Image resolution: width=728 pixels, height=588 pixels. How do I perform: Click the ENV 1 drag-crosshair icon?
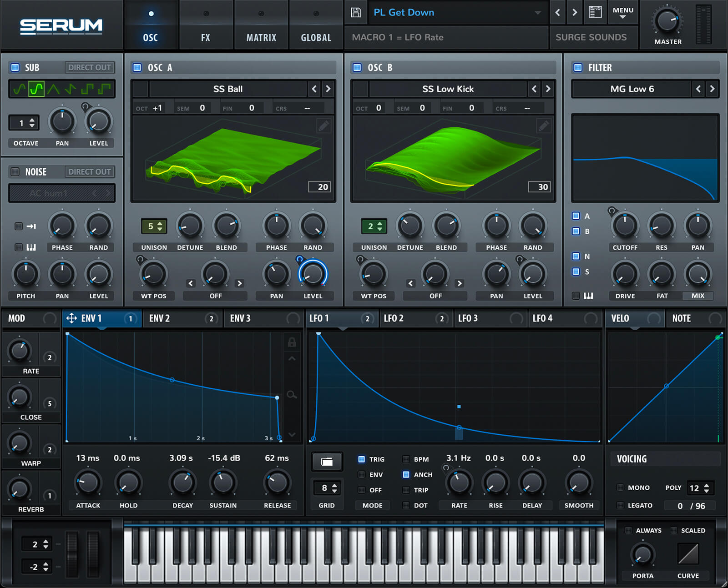click(71, 318)
